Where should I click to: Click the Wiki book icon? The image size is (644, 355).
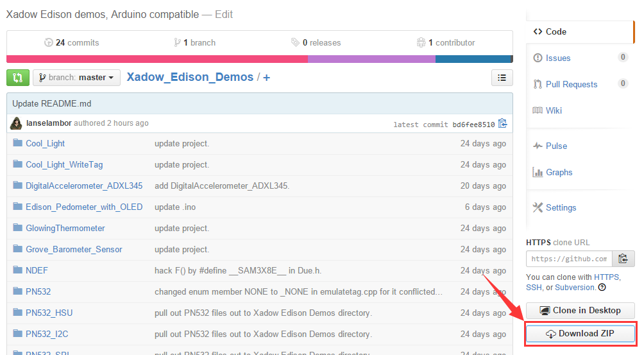(x=538, y=110)
